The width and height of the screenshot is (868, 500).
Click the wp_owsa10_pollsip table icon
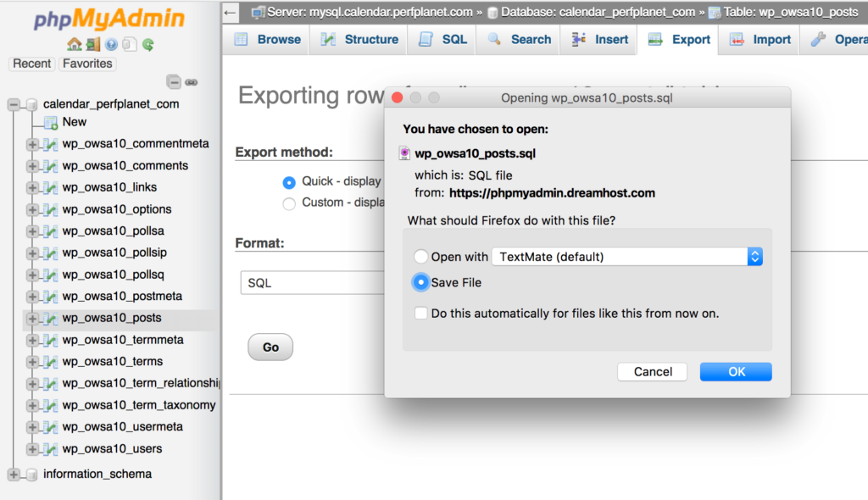pos(50,253)
